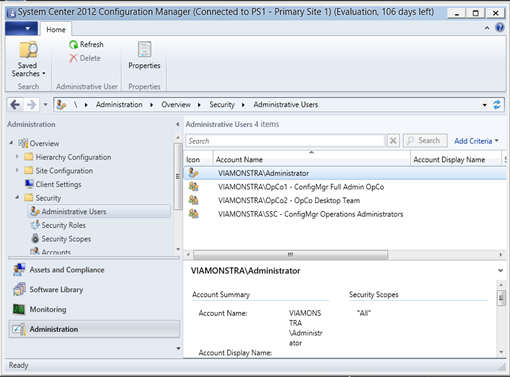Switch to the Software Library workspace
The image size is (510, 377).
56,289
